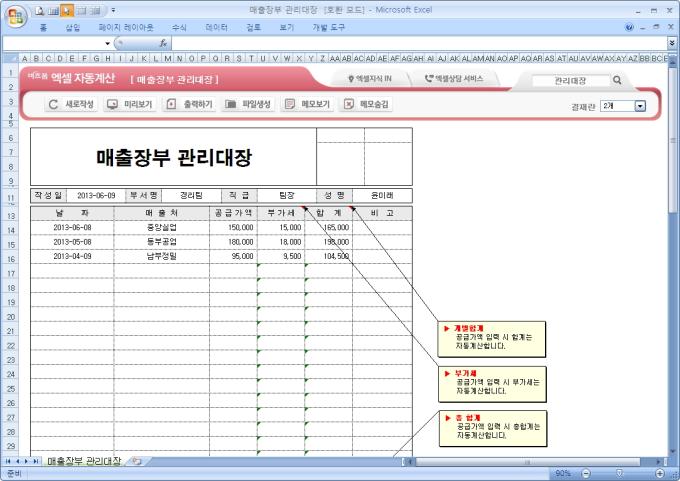
Task: Click the blue Help question mark icon
Action: [629, 27]
